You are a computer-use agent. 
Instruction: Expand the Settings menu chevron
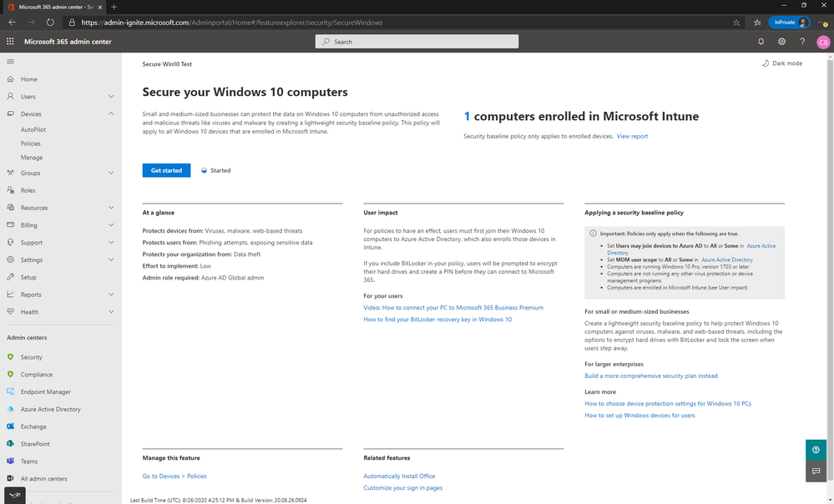pyautogui.click(x=111, y=260)
